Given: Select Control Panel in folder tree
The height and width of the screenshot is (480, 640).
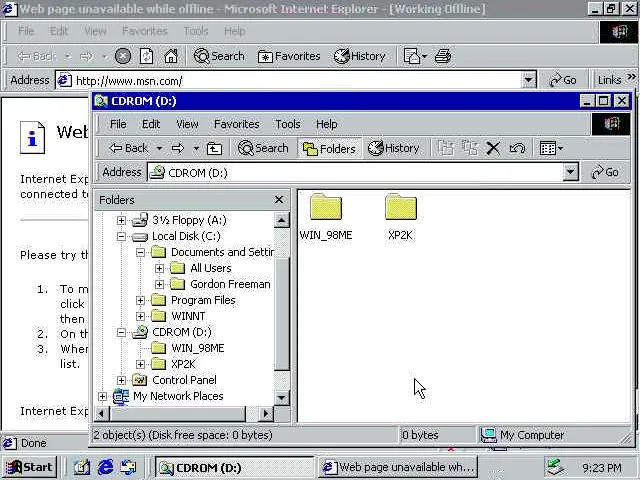Looking at the screenshot, I should tap(184, 380).
